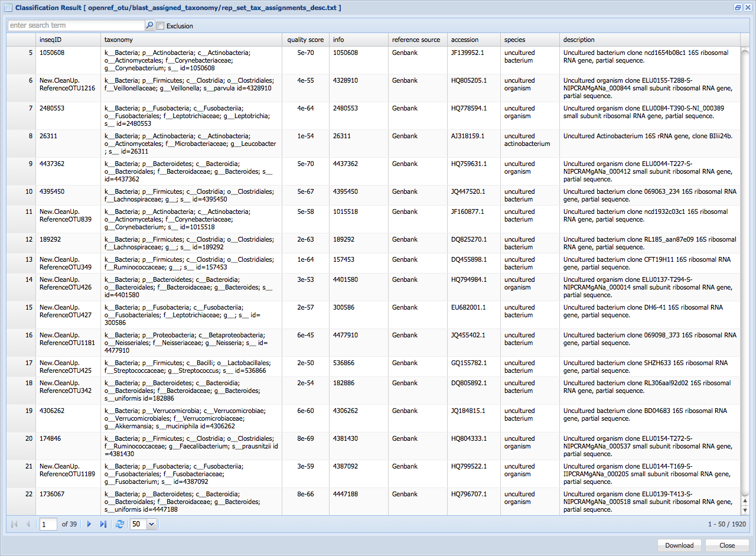Image resolution: width=756 pixels, height=556 pixels.
Task: Click accession JF139952.1
Action: pos(467,53)
